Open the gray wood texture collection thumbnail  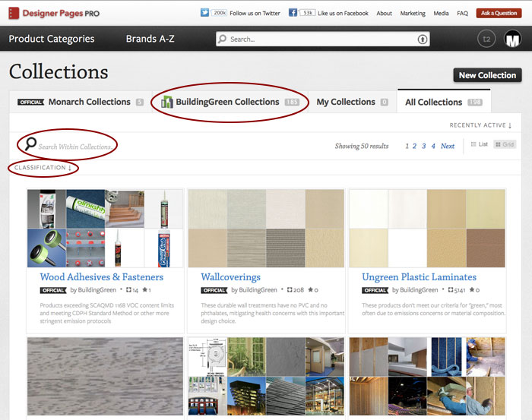(x=105, y=376)
